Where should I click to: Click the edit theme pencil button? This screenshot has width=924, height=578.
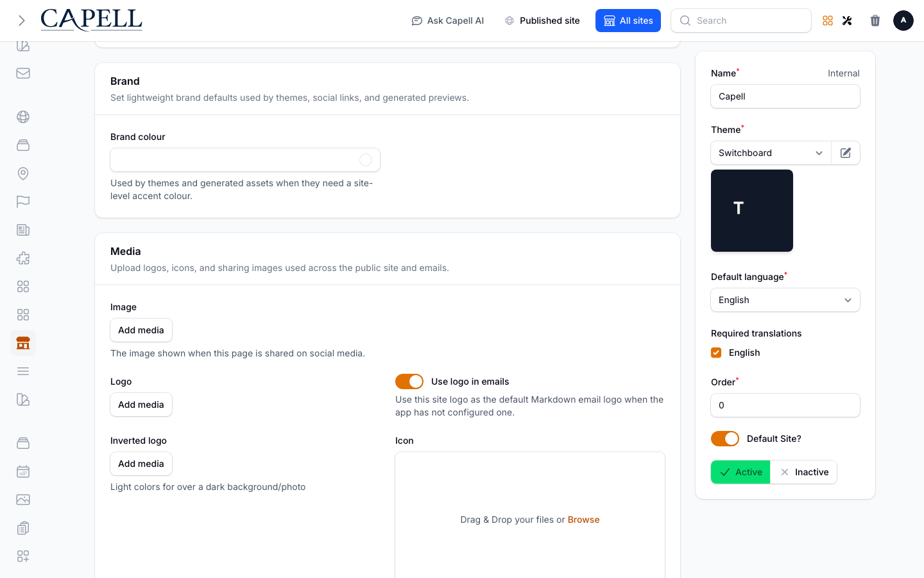click(x=846, y=153)
